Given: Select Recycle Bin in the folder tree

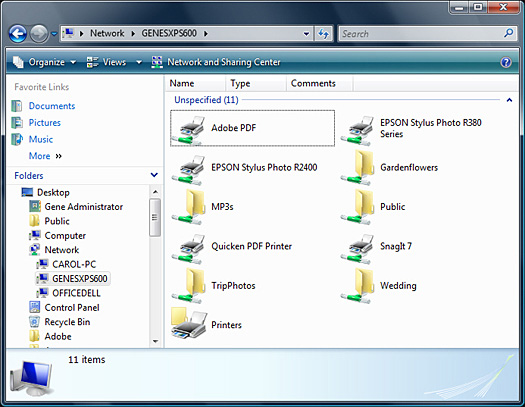Looking at the screenshot, I should (67, 322).
